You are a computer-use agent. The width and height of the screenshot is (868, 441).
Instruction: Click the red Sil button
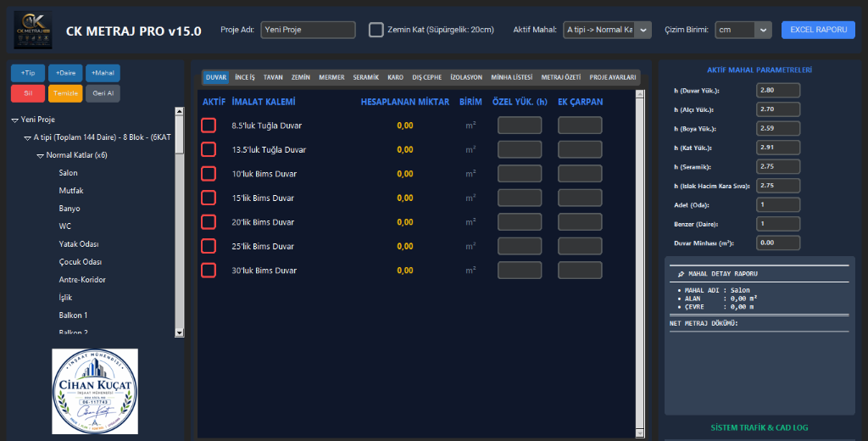[x=28, y=93]
